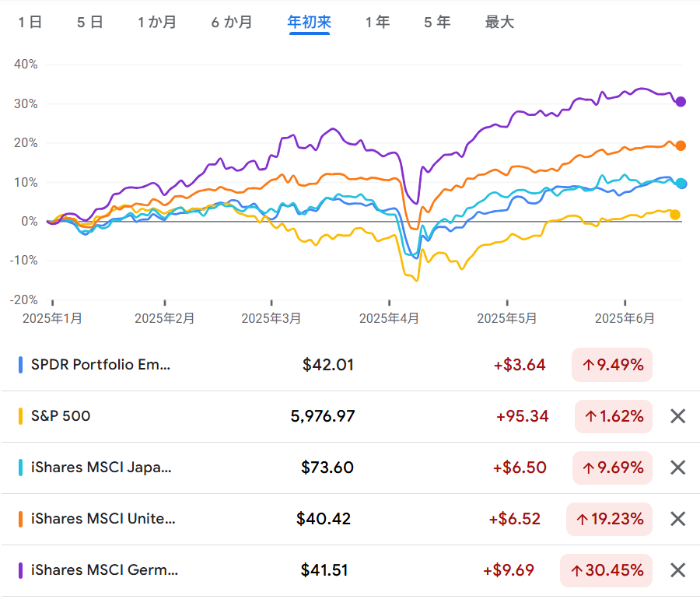Switch to the 5日 time range
Screen dimensions: 700x599
pyautogui.click(x=89, y=23)
